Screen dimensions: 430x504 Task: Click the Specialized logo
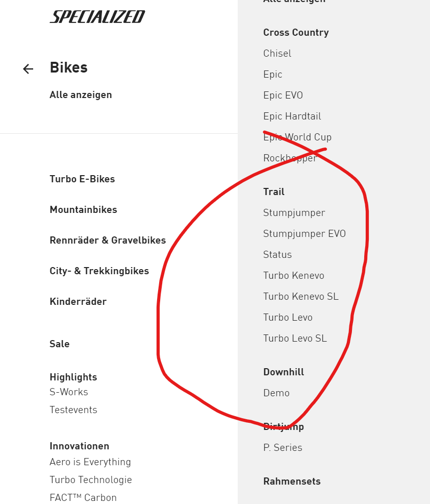97,17
